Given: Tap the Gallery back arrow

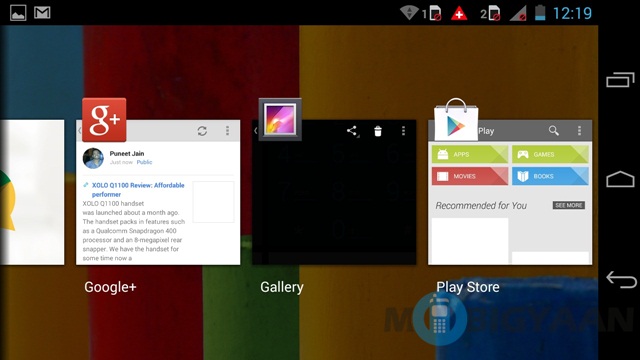Looking at the screenshot, I should pos(256,131).
